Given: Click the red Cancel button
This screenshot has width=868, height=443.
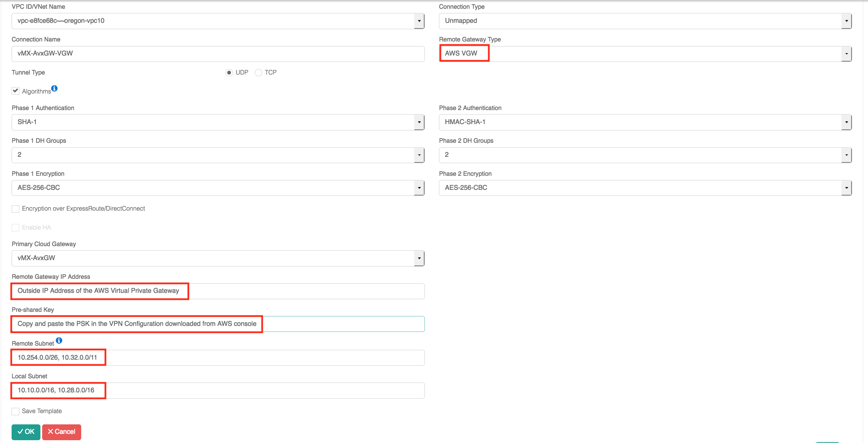Looking at the screenshot, I should coord(61,432).
